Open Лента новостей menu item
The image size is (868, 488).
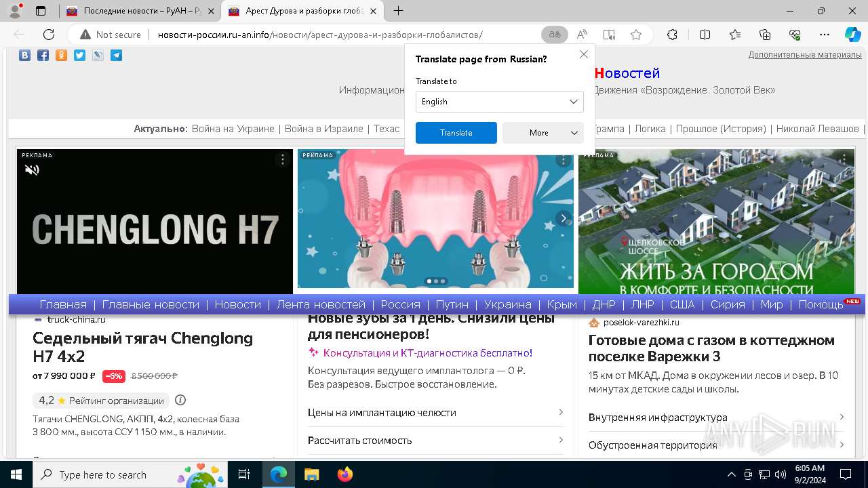point(321,304)
